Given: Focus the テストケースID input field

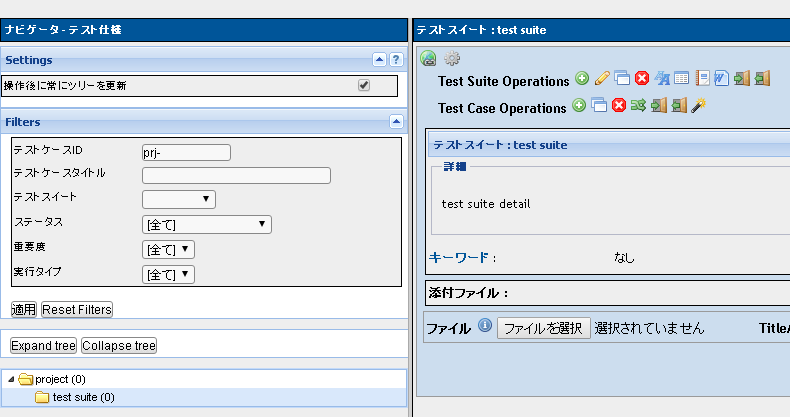Looking at the screenshot, I should pyautogui.click(x=186, y=152).
